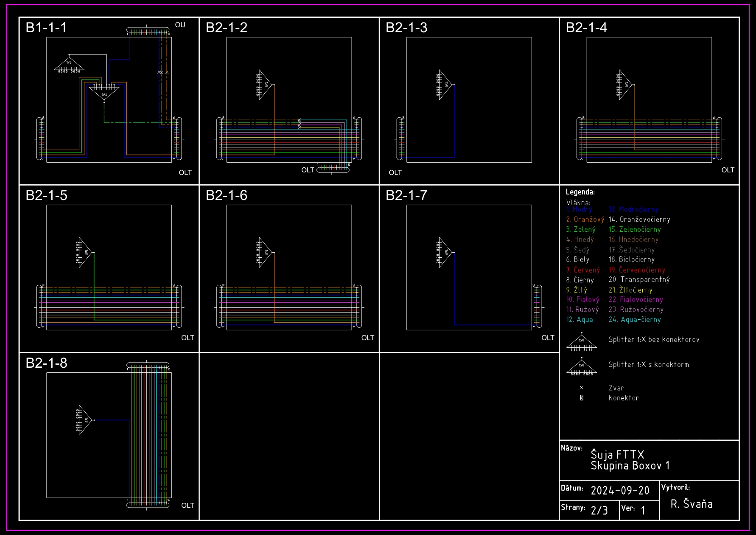756x535 pixels.
Task: Select the splitter symbol in box B2-1-7
Action: [445, 252]
